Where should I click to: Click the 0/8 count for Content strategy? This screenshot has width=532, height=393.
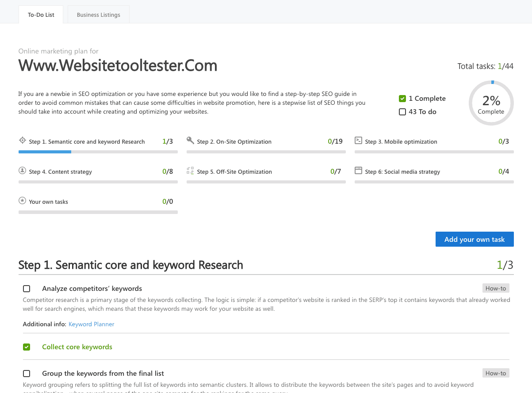(168, 172)
